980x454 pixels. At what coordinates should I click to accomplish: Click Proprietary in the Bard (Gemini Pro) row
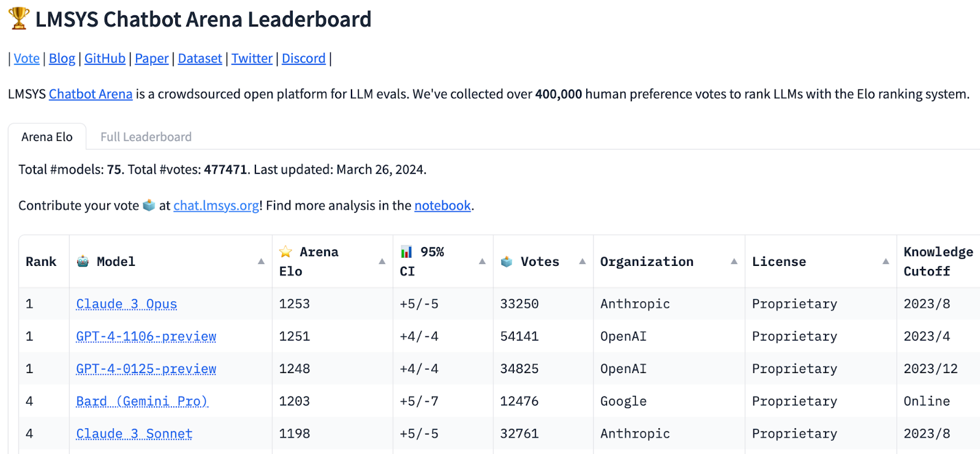[794, 401]
